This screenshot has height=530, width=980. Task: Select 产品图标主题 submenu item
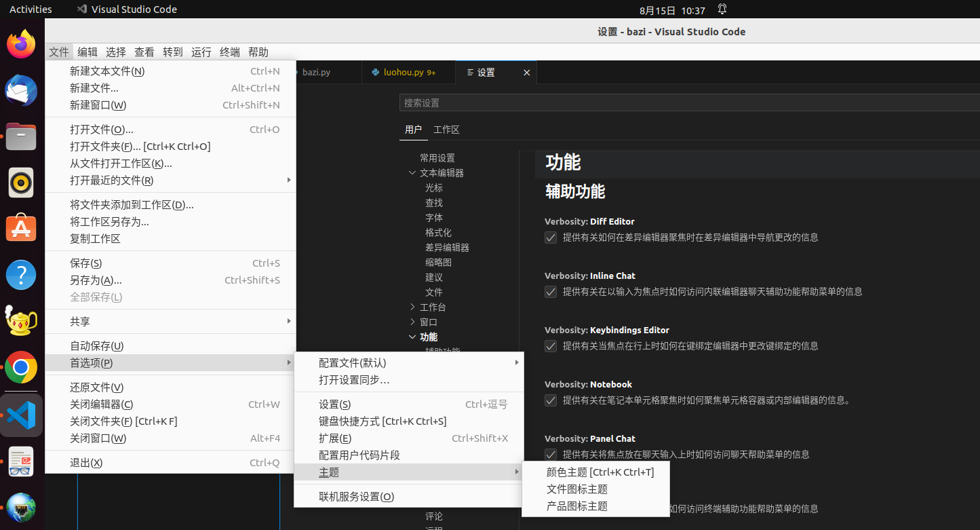(x=596, y=506)
